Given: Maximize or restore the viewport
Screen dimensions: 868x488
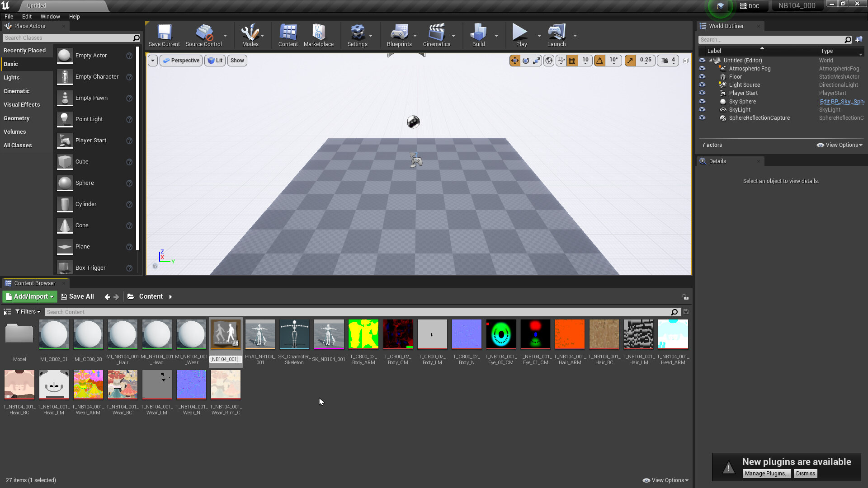Looking at the screenshot, I should click(x=686, y=61).
